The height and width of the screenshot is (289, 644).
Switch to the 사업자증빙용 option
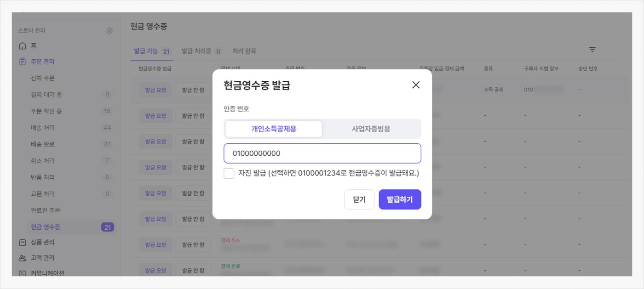point(371,129)
